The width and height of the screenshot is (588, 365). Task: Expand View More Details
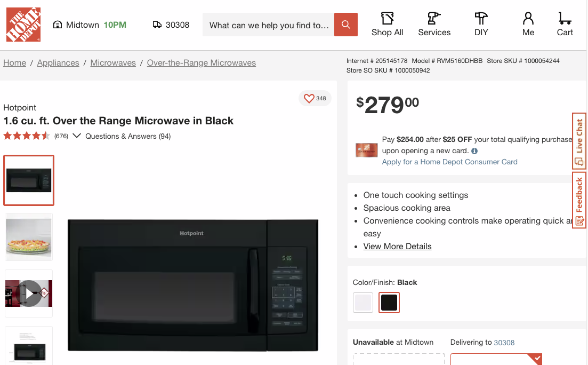click(x=397, y=247)
